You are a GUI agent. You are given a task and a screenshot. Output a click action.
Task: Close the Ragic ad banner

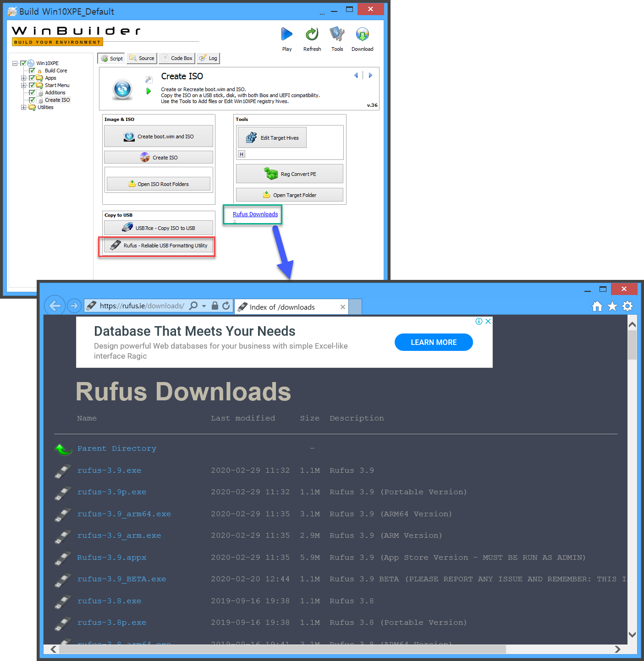488,321
